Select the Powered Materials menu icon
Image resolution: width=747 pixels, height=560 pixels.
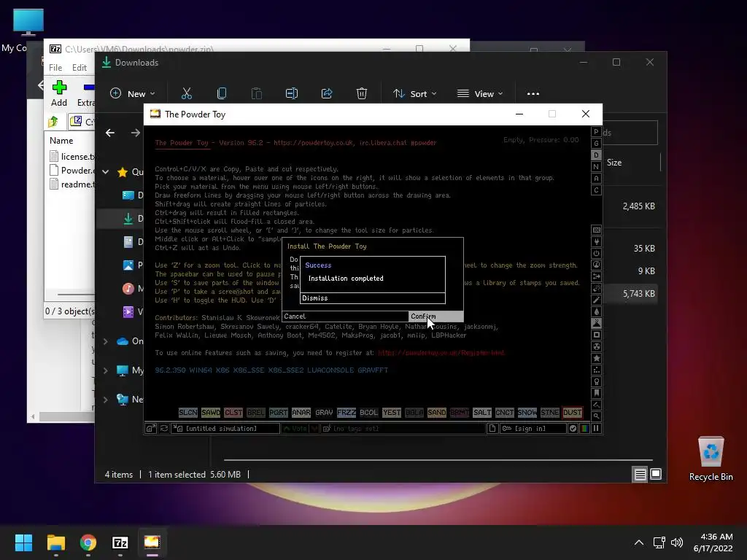tap(596, 253)
